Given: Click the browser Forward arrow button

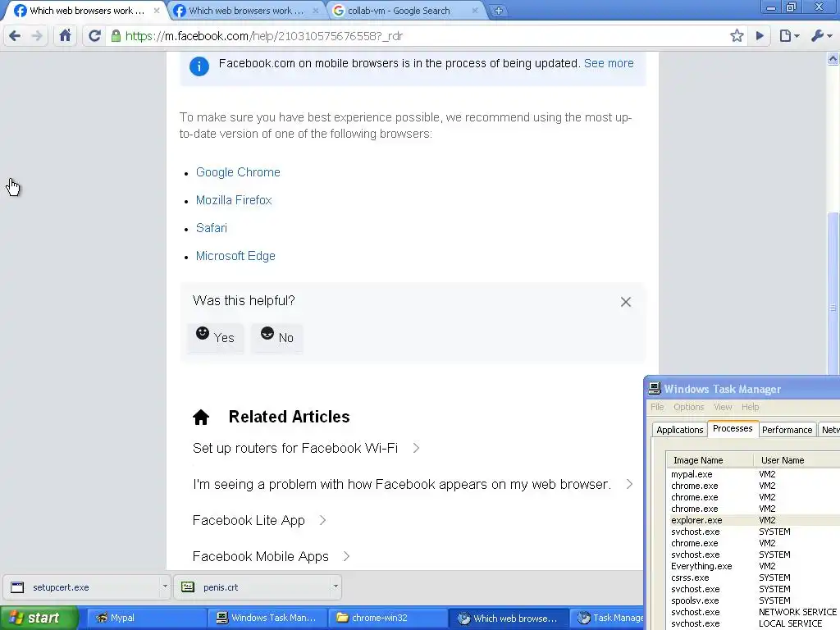Looking at the screenshot, I should (37, 36).
